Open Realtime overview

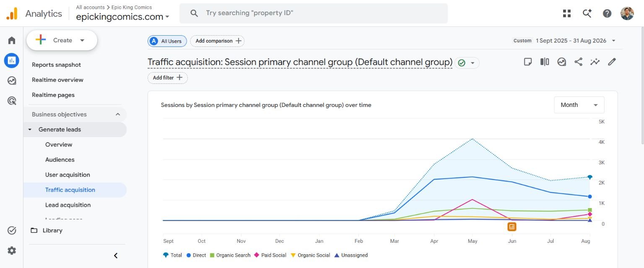coord(58,80)
